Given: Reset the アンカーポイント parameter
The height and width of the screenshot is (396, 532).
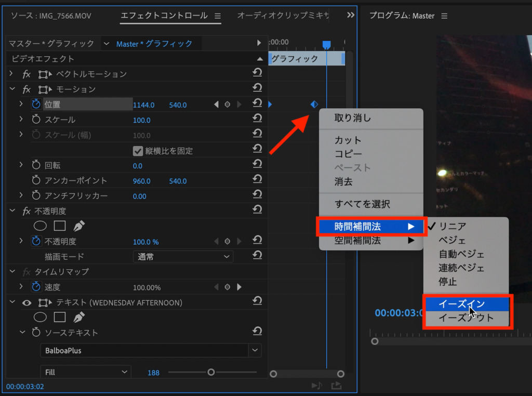Looking at the screenshot, I should [257, 179].
